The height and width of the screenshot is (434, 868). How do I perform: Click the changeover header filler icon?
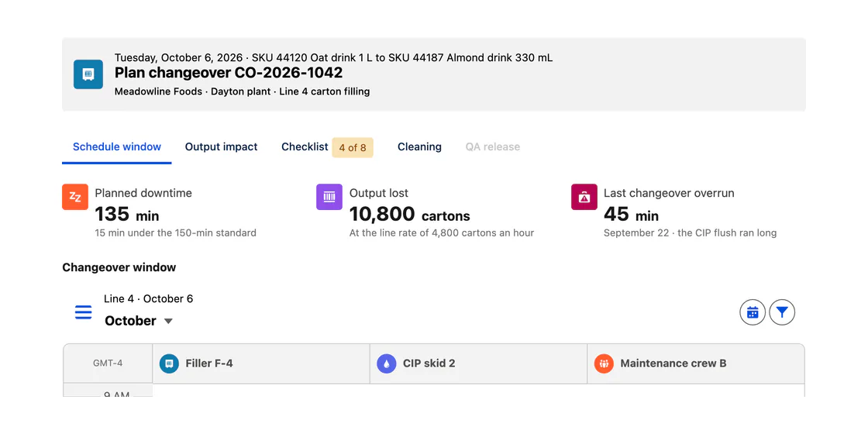click(x=88, y=74)
